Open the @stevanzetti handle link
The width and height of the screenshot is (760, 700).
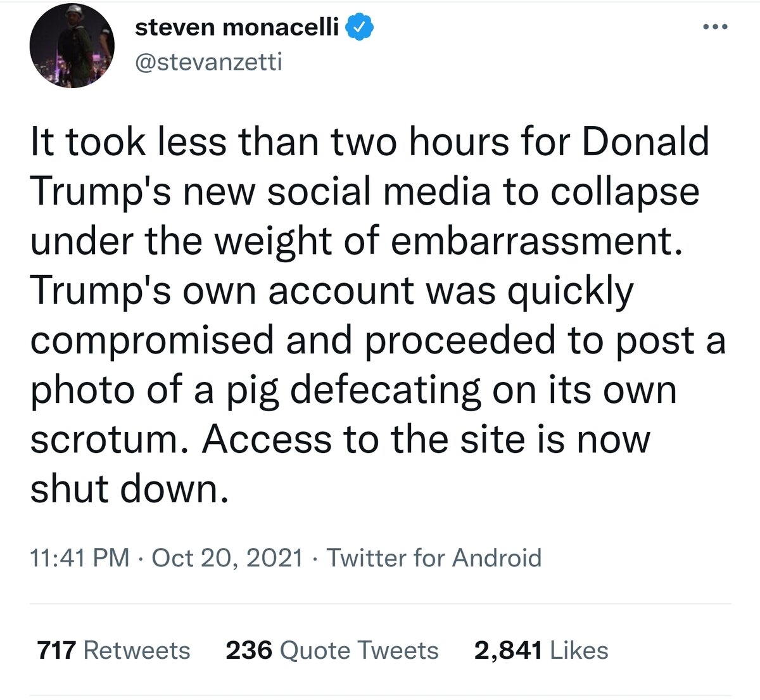[x=208, y=62]
